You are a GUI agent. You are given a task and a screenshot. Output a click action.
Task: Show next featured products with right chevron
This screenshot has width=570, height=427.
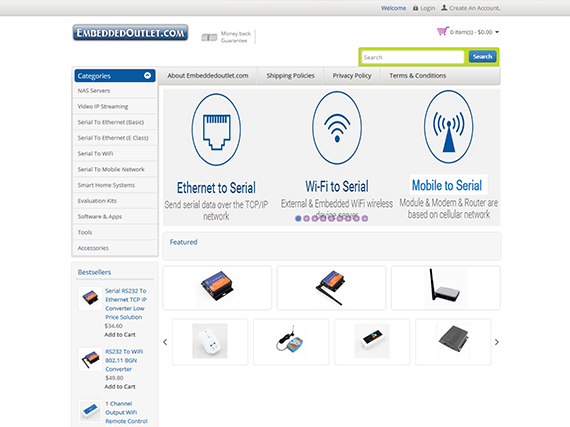click(497, 342)
